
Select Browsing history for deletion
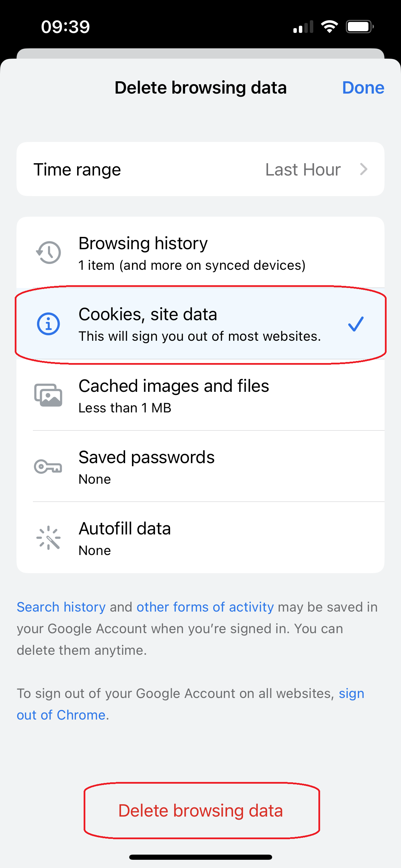point(200,253)
